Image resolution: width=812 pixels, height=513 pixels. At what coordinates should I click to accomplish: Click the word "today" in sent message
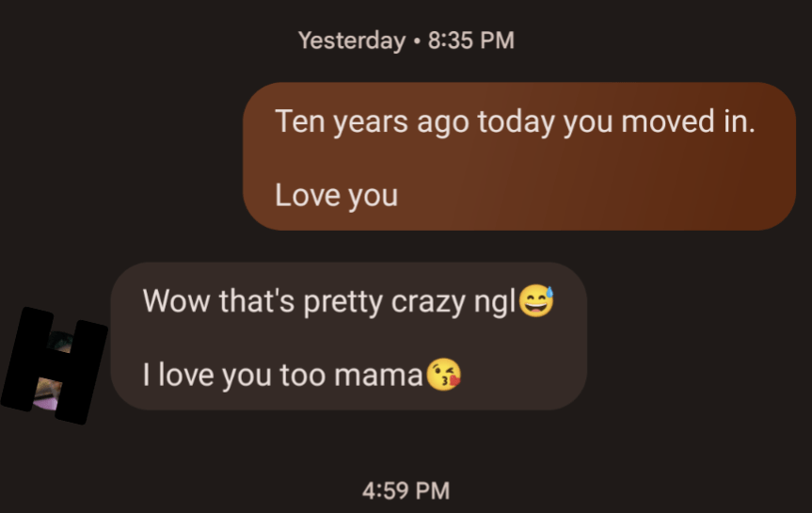pos(516,122)
